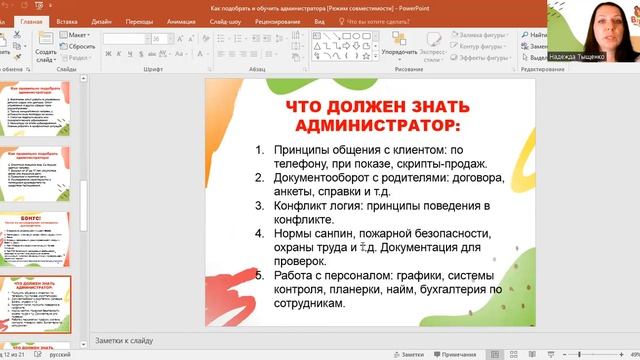Clear all formatting eraser icon

(206, 39)
